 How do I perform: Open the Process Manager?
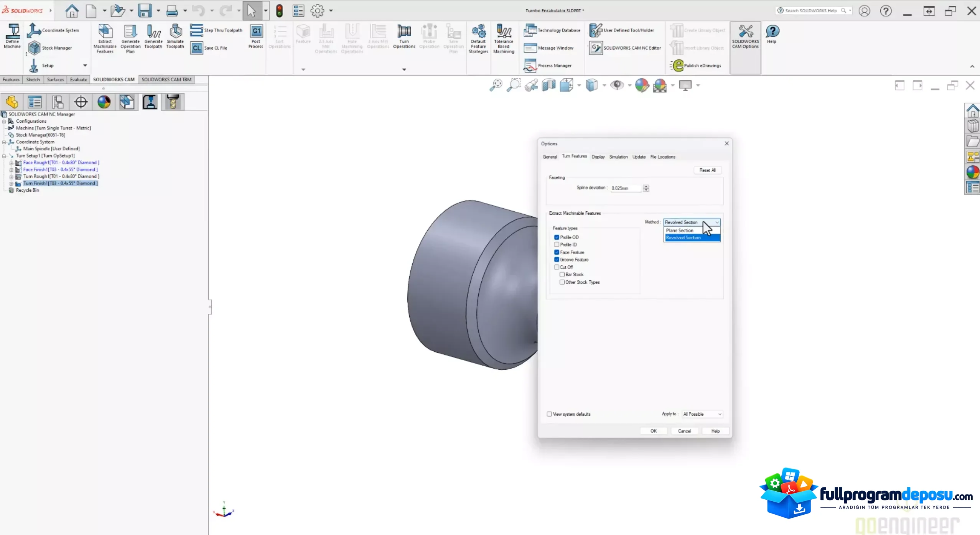548,66
